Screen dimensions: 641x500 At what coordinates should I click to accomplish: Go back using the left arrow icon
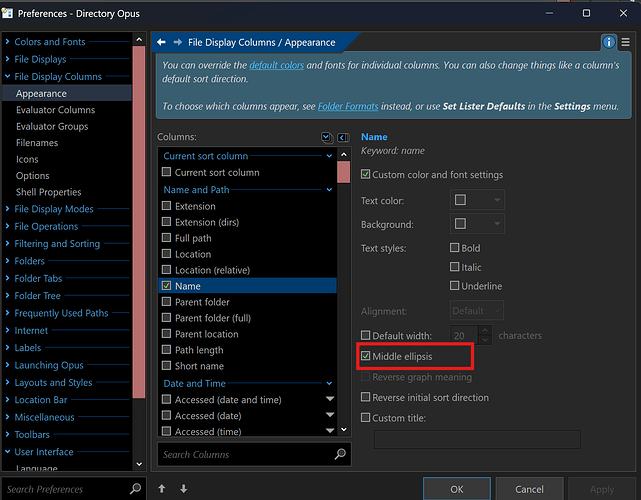(161, 42)
